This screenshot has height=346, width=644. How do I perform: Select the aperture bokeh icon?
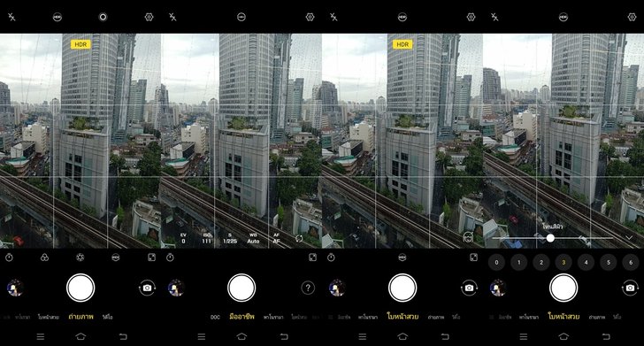point(80,258)
